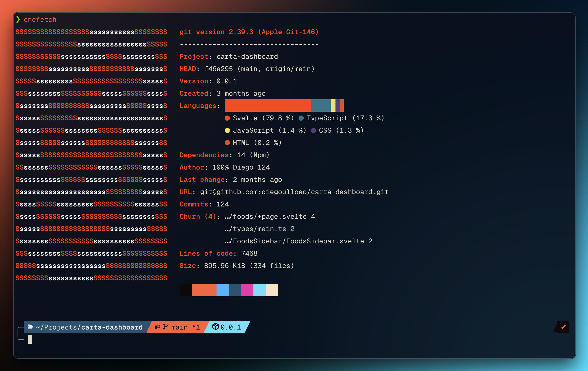This screenshot has height=371, width=588.
Task: Click the green prompt chevron before onefetch
Action: 18,20
